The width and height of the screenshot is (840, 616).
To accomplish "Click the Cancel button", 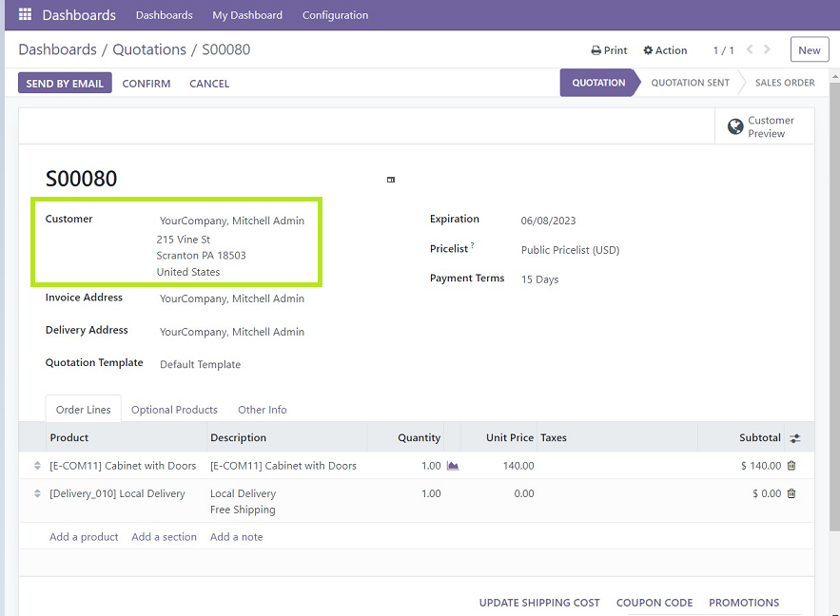I will point(209,84).
